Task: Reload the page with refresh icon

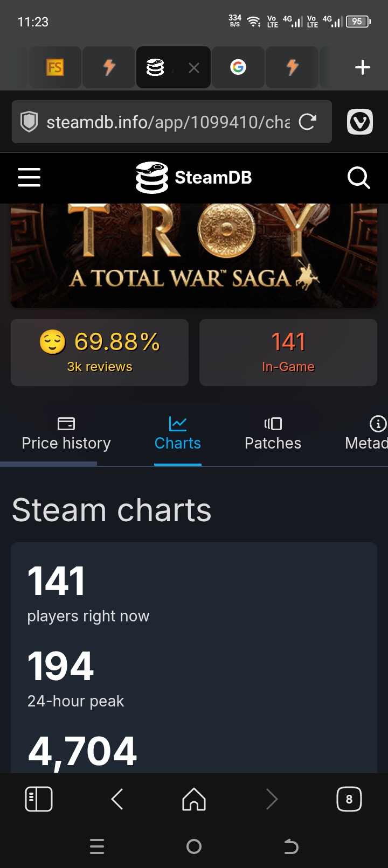Action: [x=307, y=122]
